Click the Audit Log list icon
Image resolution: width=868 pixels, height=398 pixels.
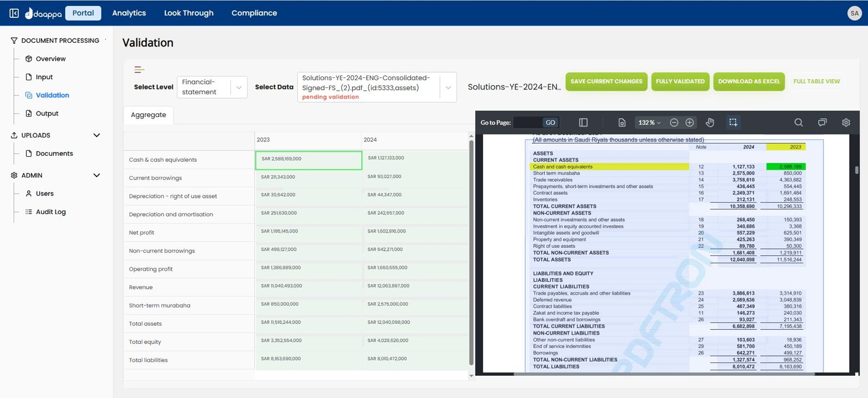click(29, 212)
